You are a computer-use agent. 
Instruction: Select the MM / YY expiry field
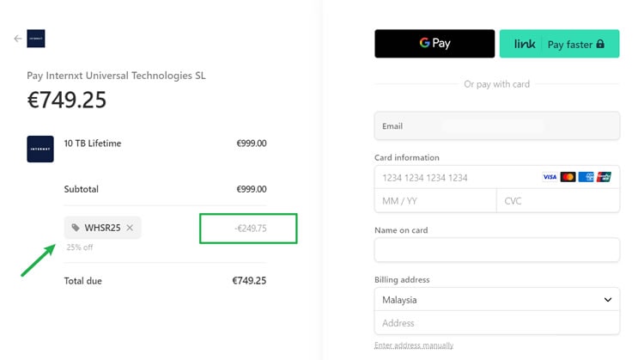(x=435, y=201)
